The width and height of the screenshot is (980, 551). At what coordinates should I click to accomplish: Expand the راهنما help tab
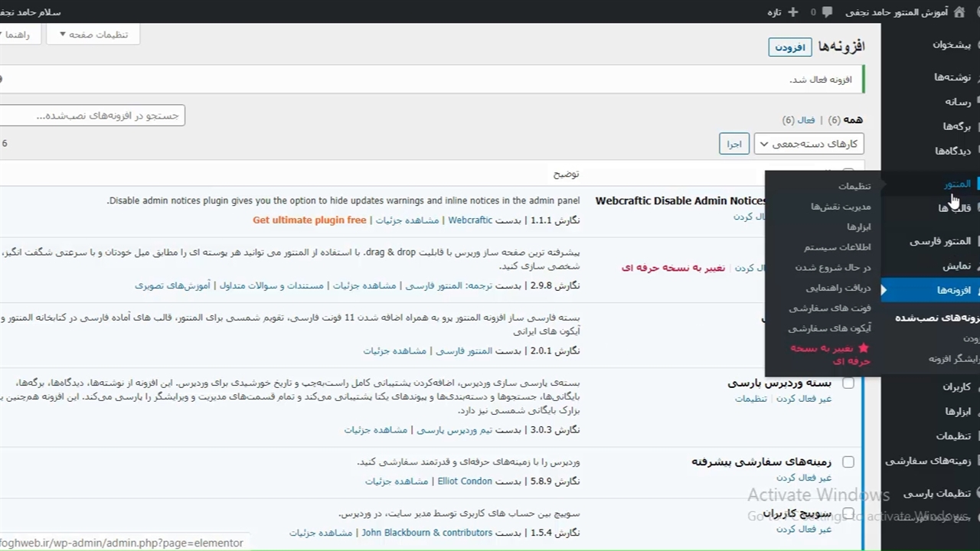pos(15,34)
